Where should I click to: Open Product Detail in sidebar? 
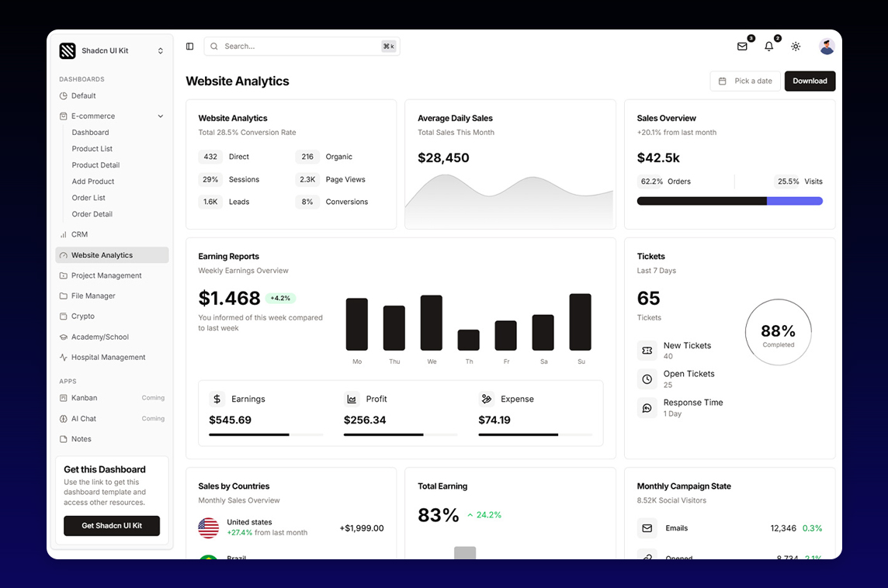coord(95,165)
